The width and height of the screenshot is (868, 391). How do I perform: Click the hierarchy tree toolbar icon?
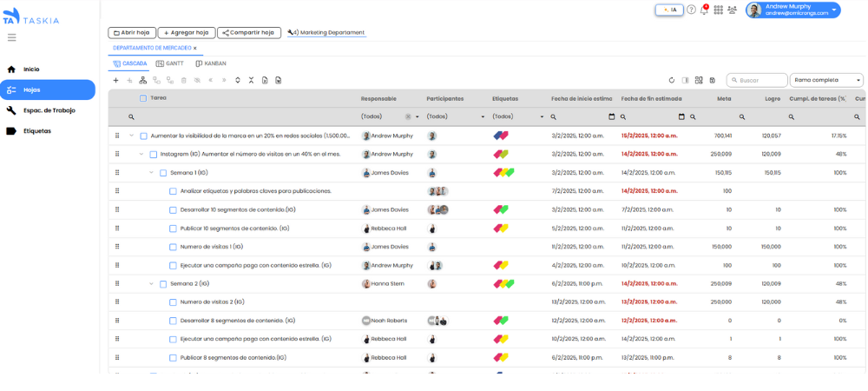pyautogui.click(x=142, y=80)
